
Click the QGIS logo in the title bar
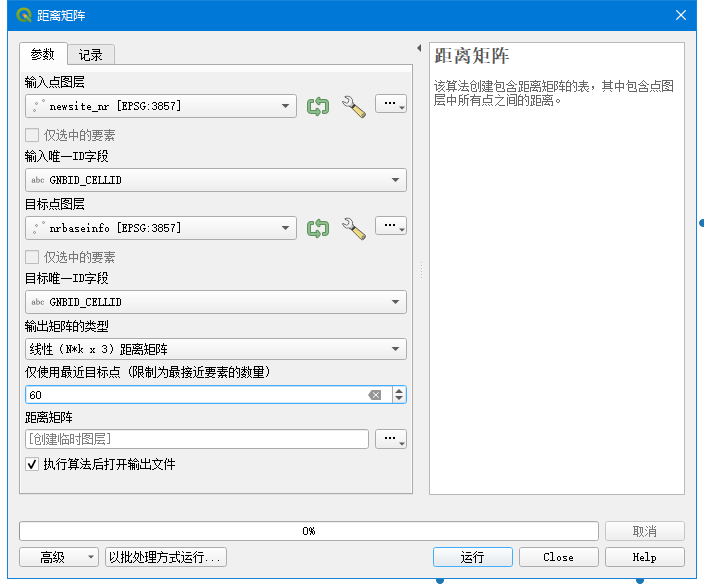[23, 15]
